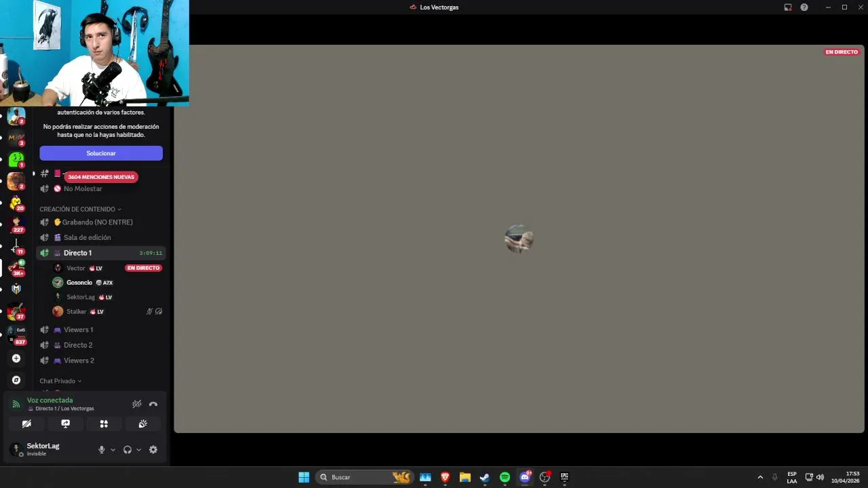Open user settings gear icon
This screenshot has width=868, height=488.
point(153,449)
